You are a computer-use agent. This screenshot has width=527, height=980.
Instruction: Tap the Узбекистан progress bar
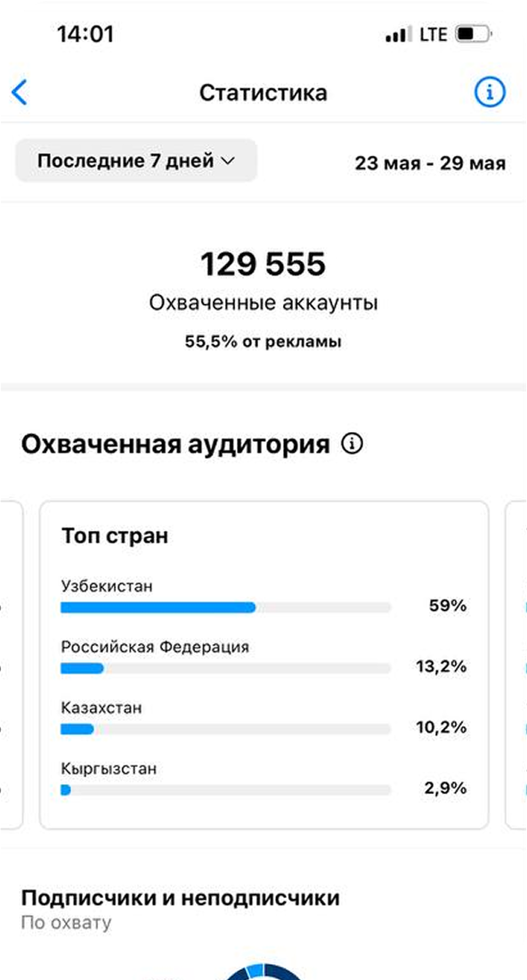coord(225,607)
